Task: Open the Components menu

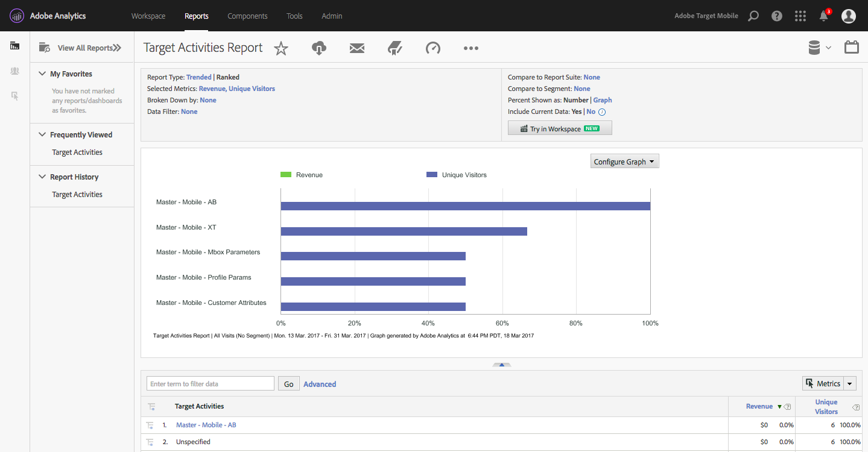Action: coord(247,16)
